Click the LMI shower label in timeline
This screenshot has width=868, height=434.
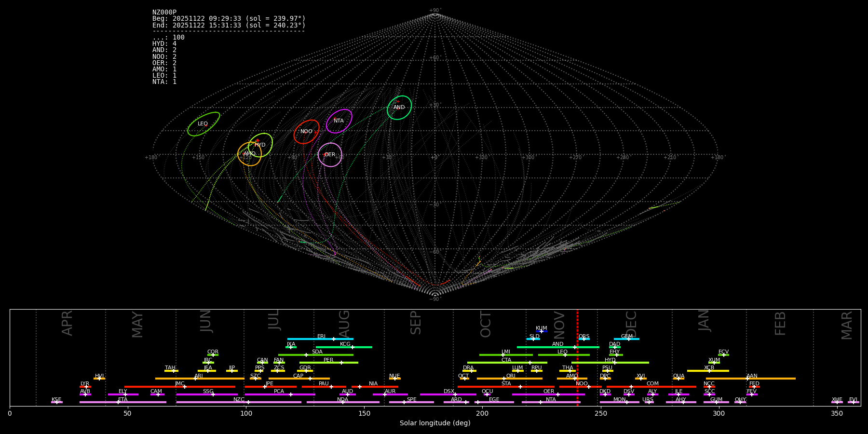point(506,352)
